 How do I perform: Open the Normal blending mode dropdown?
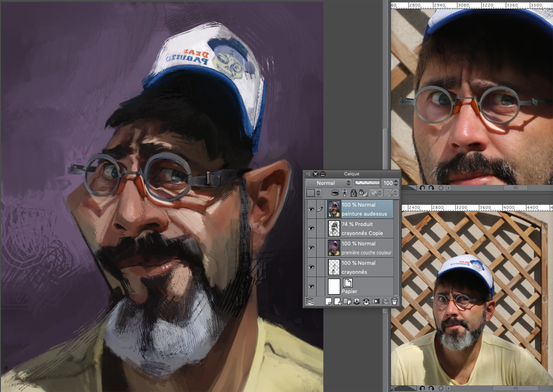(328, 183)
